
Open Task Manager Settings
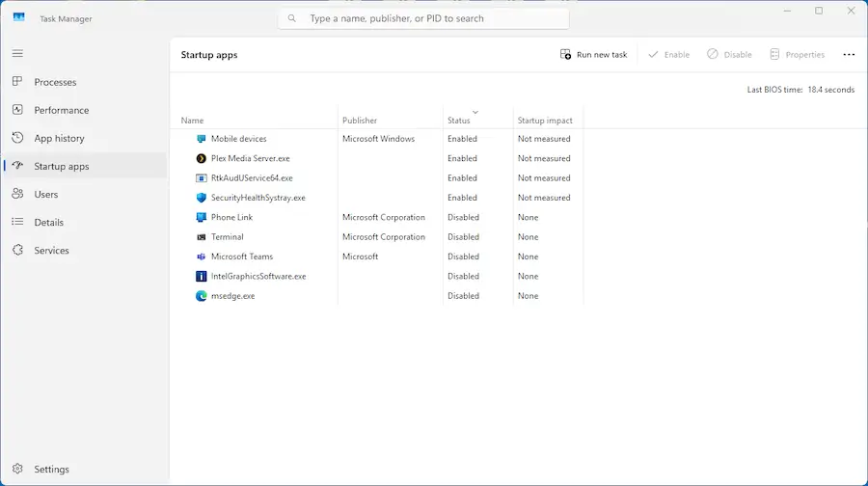(x=85, y=469)
